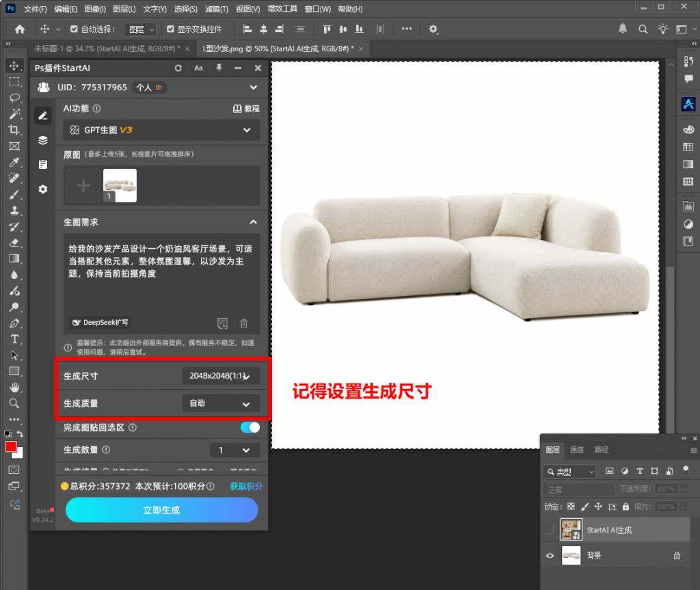The image size is (700, 590).
Task: Hide the 背景 layer with the eye icon
Action: coord(550,556)
